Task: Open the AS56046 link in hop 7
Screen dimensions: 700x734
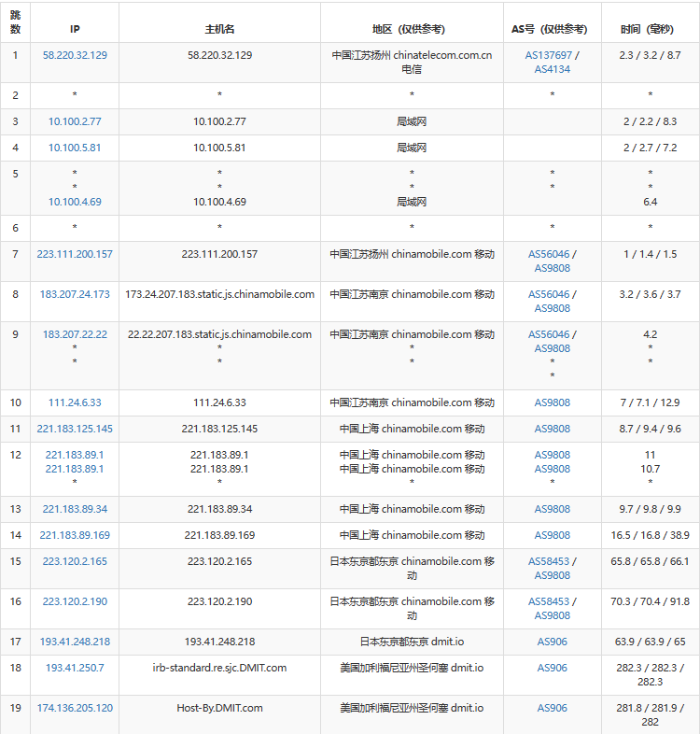Action: coord(549,254)
